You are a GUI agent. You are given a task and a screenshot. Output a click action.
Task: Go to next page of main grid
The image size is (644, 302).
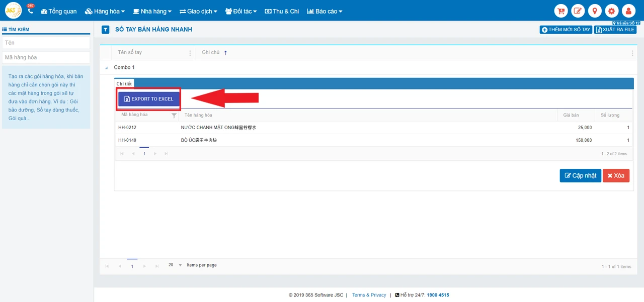145,266
